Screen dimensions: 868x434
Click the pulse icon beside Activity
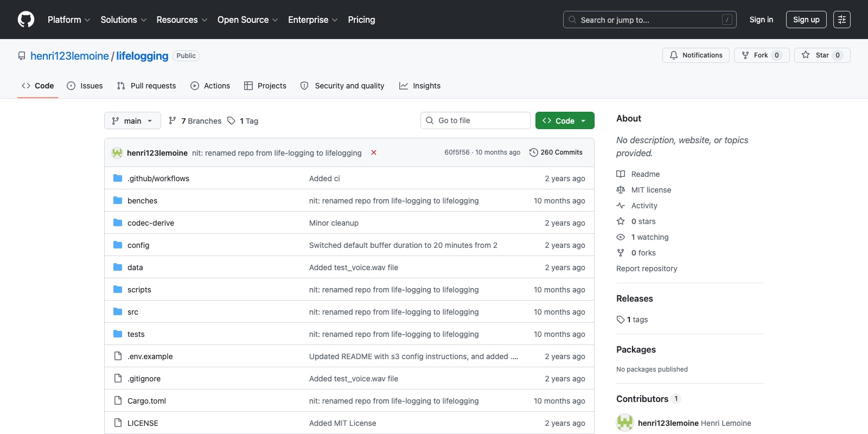[x=621, y=206]
